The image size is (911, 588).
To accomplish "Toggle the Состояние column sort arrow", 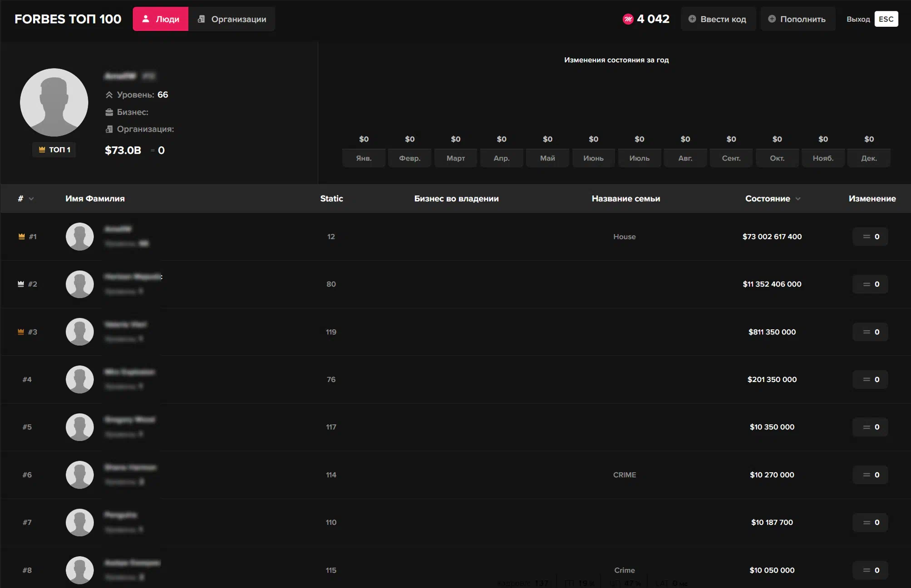I will (798, 199).
